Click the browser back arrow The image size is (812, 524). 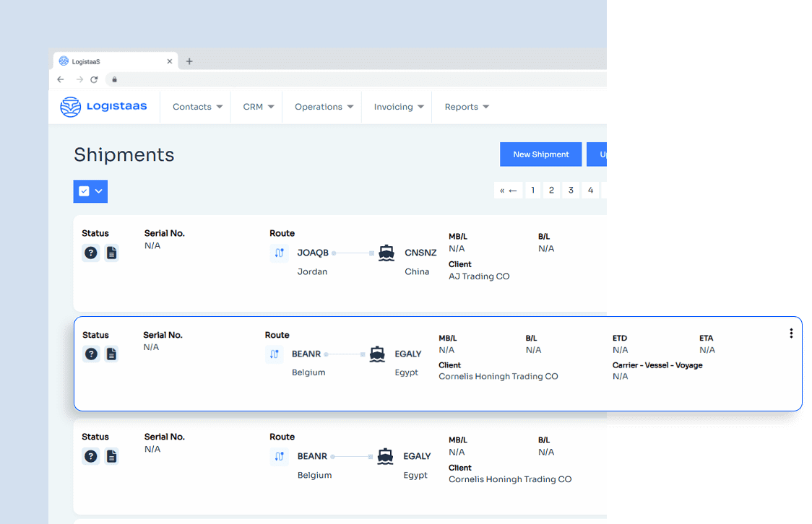[x=61, y=80]
